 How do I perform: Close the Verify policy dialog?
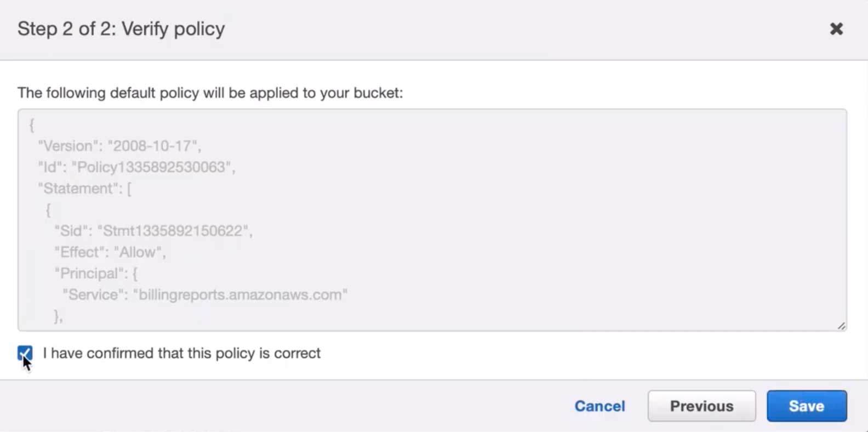836,29
